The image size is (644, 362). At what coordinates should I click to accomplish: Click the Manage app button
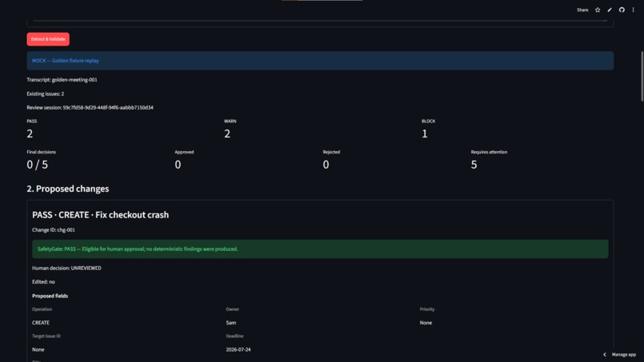[624, 354]
